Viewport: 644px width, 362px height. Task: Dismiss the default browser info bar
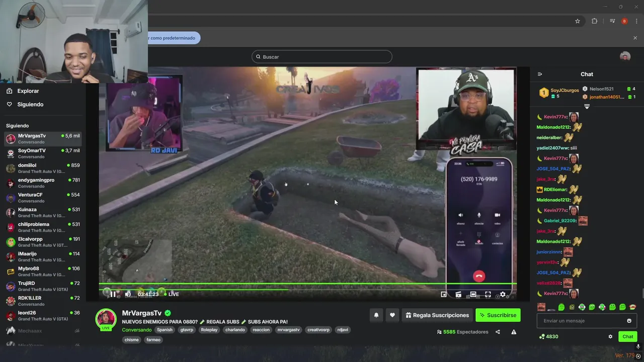[635, 38]
